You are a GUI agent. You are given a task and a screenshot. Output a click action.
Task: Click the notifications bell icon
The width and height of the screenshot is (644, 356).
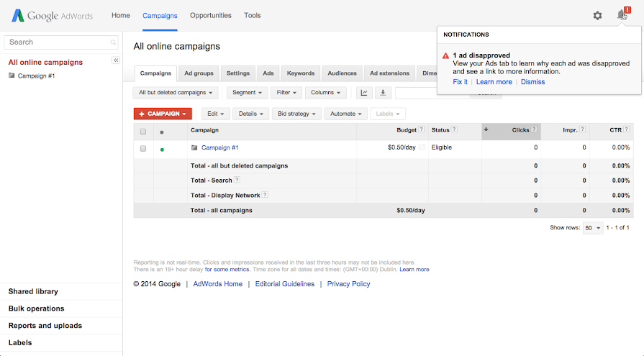(x=622, y=15)
